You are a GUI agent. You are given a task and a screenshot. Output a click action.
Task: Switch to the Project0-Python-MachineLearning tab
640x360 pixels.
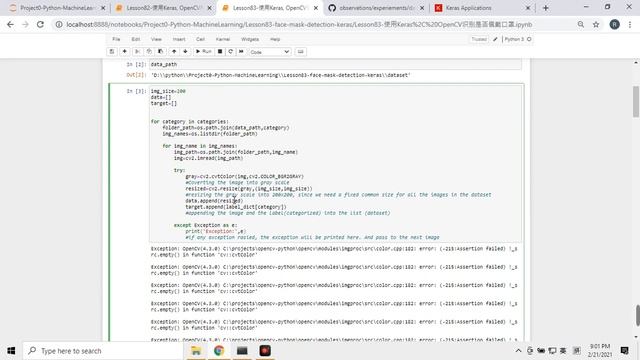[57, 8]
